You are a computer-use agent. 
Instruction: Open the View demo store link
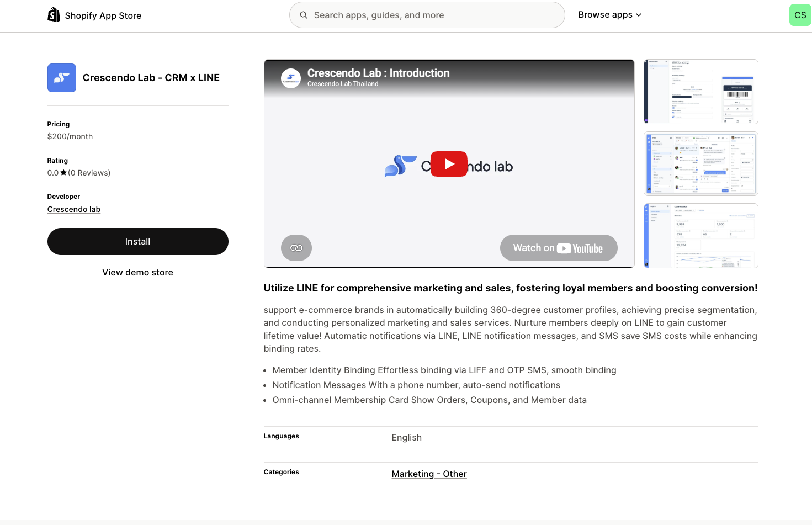[x=137, y=272]
